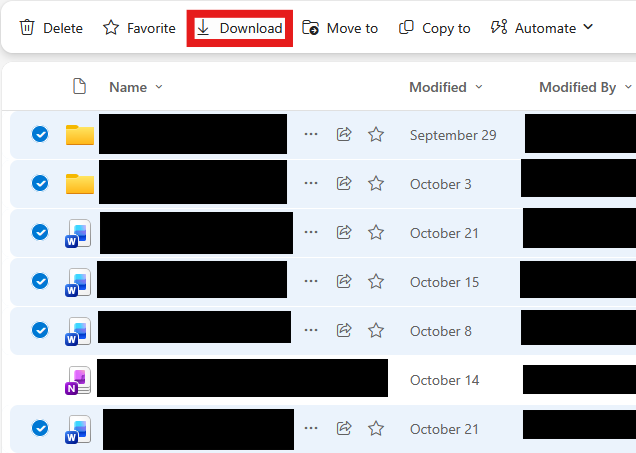
Task: Uncheck the September 29 folder row
Action: [40, 135]
